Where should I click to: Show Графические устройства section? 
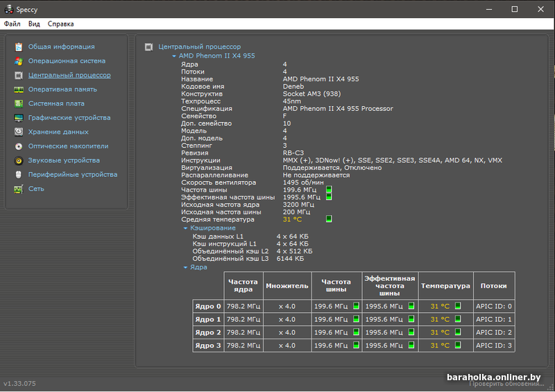(x=69, y=117)
